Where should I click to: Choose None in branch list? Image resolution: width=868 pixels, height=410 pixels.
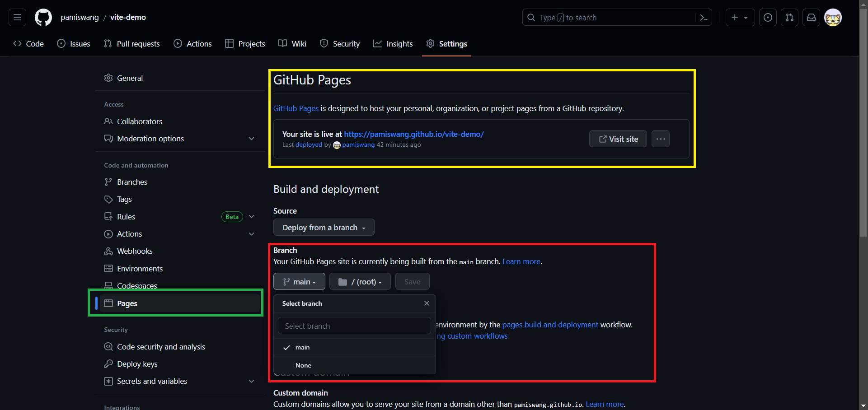[355, 365]
